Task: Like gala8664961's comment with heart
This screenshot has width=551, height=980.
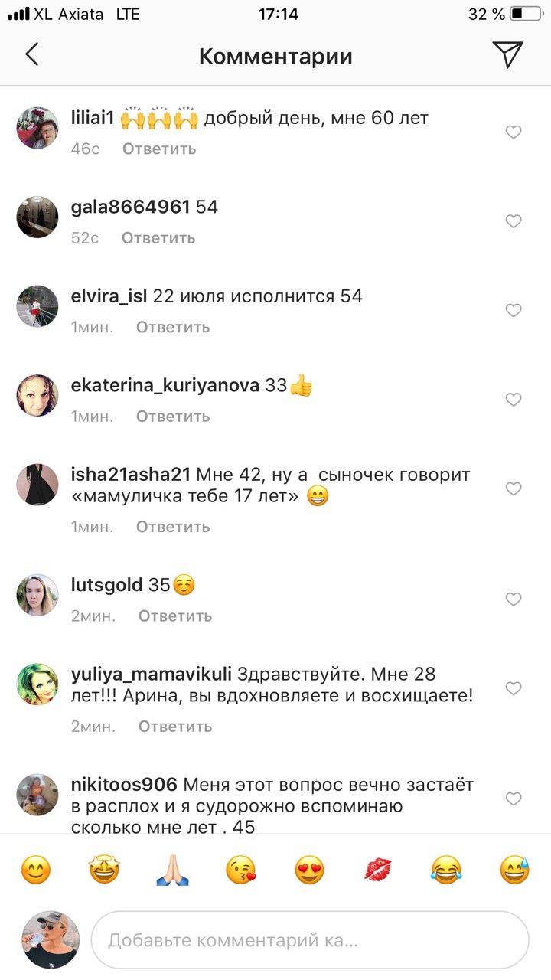Action: tap(514, 221)
